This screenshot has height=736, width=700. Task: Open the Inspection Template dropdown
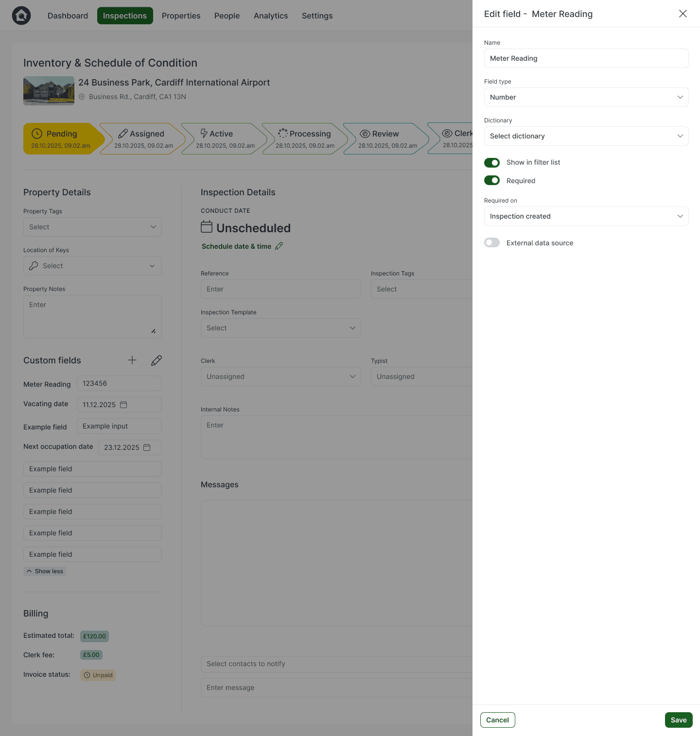[281, 328]
